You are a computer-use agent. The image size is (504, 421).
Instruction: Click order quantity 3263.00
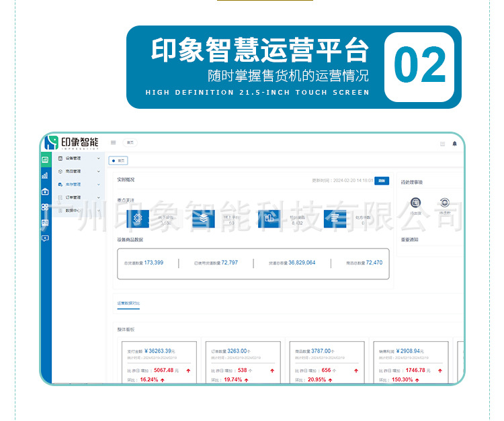pos(237,351)
